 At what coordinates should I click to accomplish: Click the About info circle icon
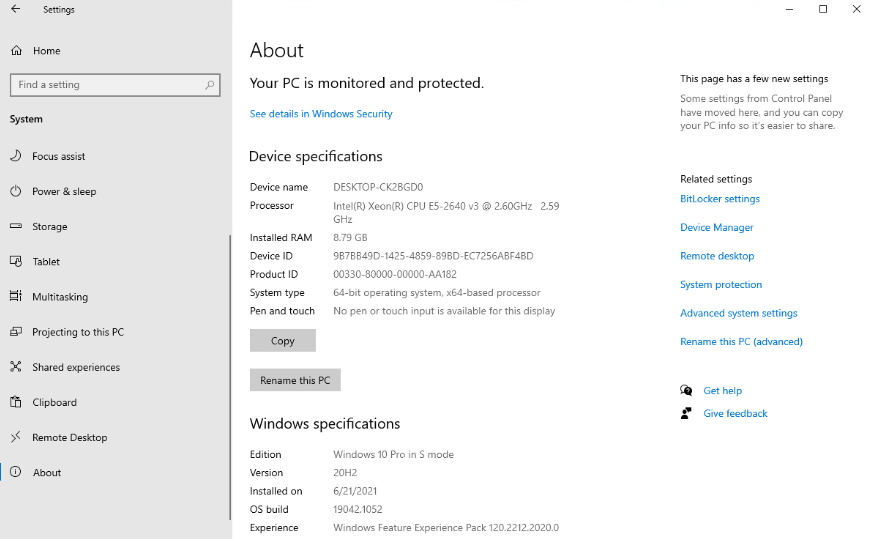[x=16, y=472]
